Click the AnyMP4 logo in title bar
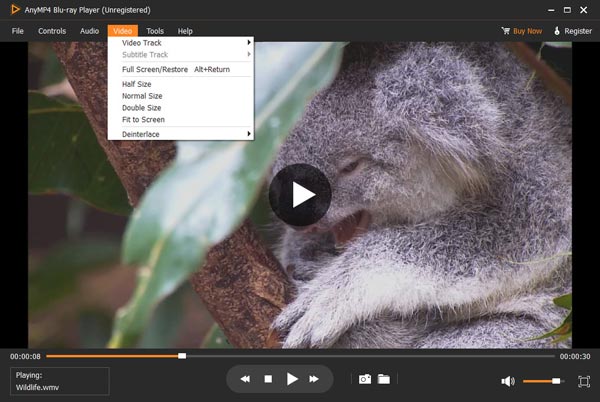Viewport: 600px width, 402px height. [15, 10]
